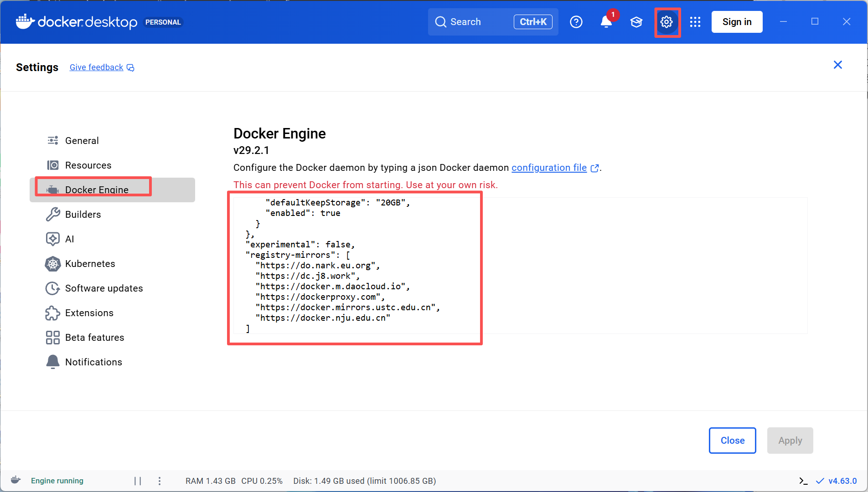Open the engine options three-dot menu

pyautogui.click(x=159, y=481)
